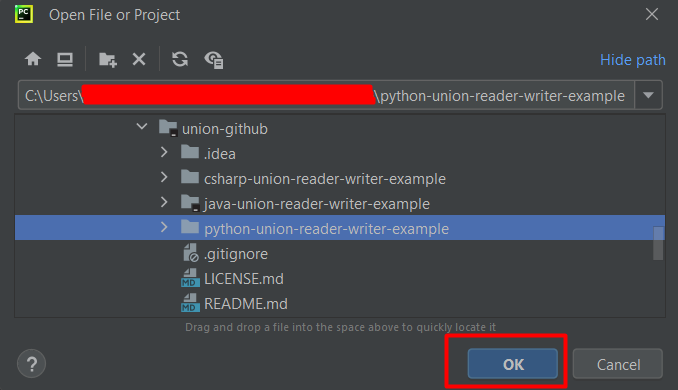Image resolution: width=678 pixels, height=390 pixels.
Task: Click the Cancel button
Action: click(x=618, y=364)
